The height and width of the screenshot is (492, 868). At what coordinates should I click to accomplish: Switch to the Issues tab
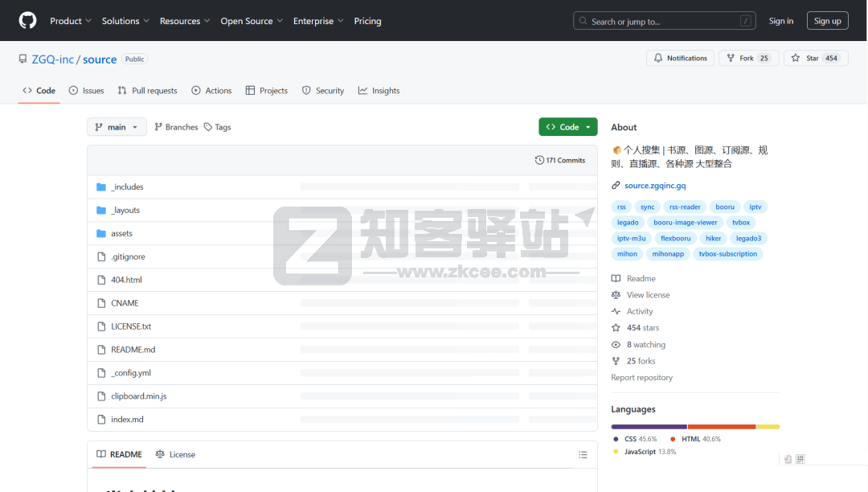(x=87, y=91)
